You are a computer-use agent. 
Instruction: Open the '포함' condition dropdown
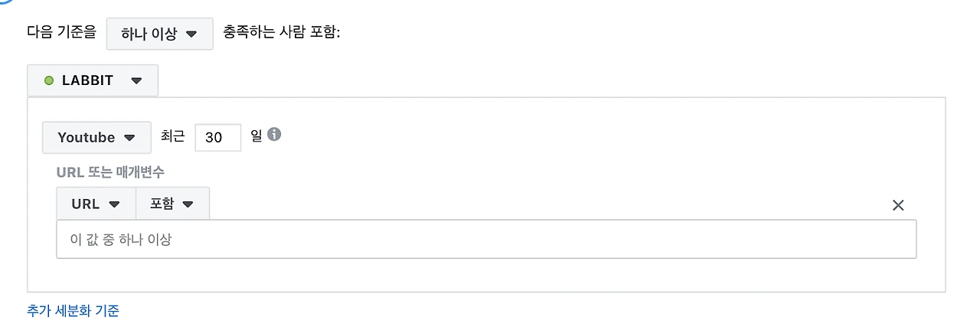(x=171, y=204)
